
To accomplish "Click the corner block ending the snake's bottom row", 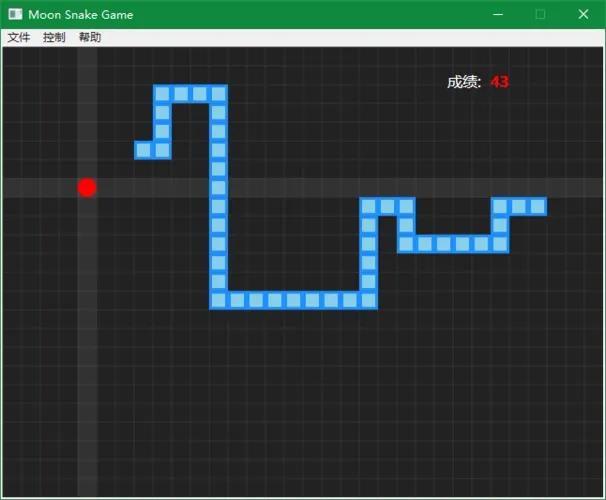I will 368,300.
